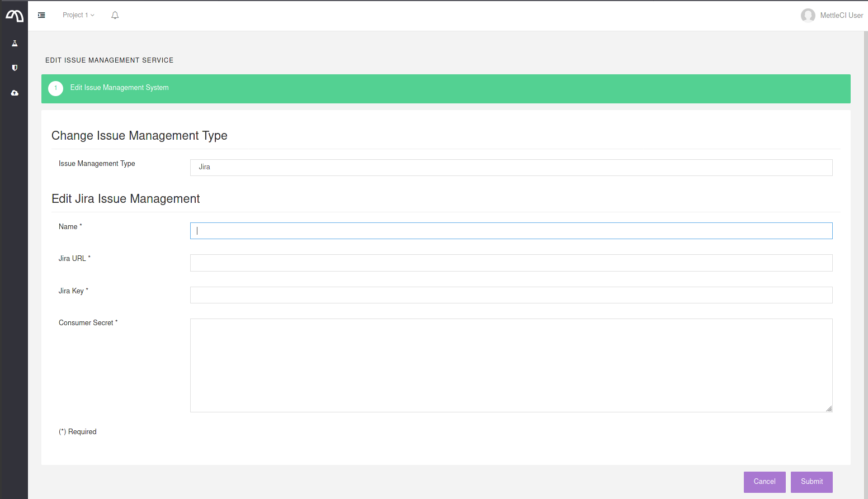Viewport: 868px width, 499px height.
Task: Click the step 1 circle indicator
Action: (x=55, y=88)
